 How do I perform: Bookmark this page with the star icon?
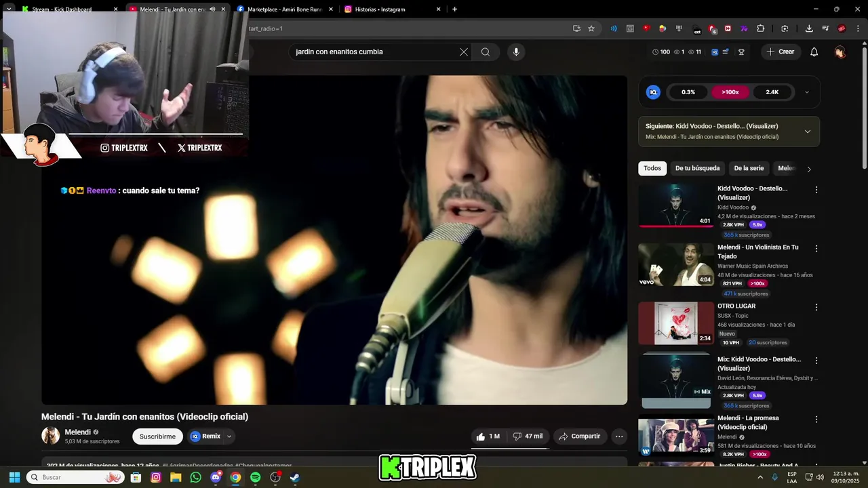tap(591, 28)
